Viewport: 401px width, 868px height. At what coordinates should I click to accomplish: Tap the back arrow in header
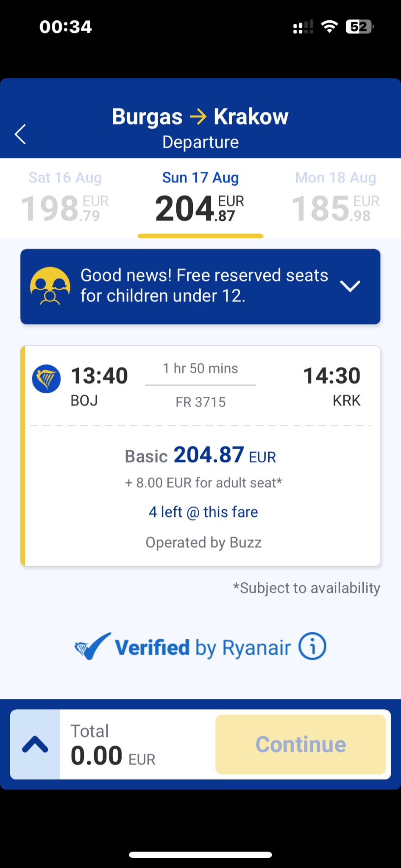tap(20, 134)
